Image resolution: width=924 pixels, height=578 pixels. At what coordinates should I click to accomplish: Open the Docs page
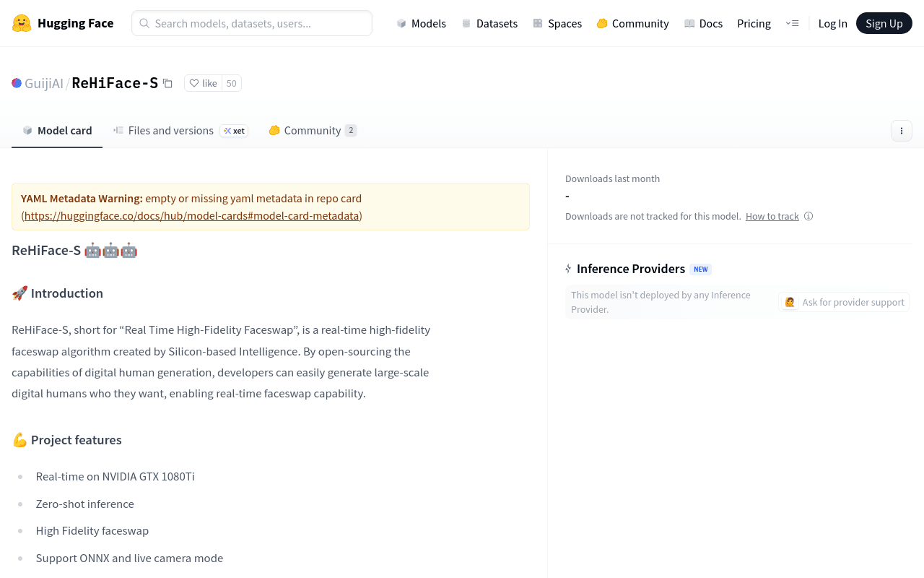pyautogui.click(x=703, y=23)
